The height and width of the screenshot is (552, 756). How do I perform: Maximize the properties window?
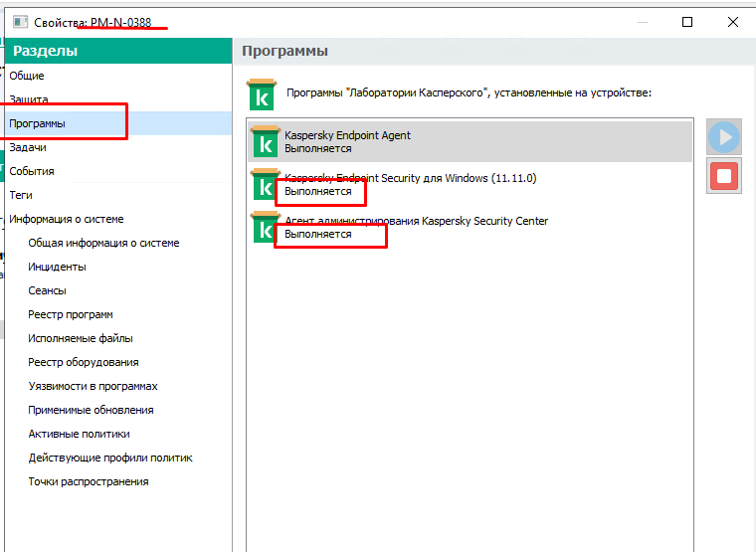point(687,22)
